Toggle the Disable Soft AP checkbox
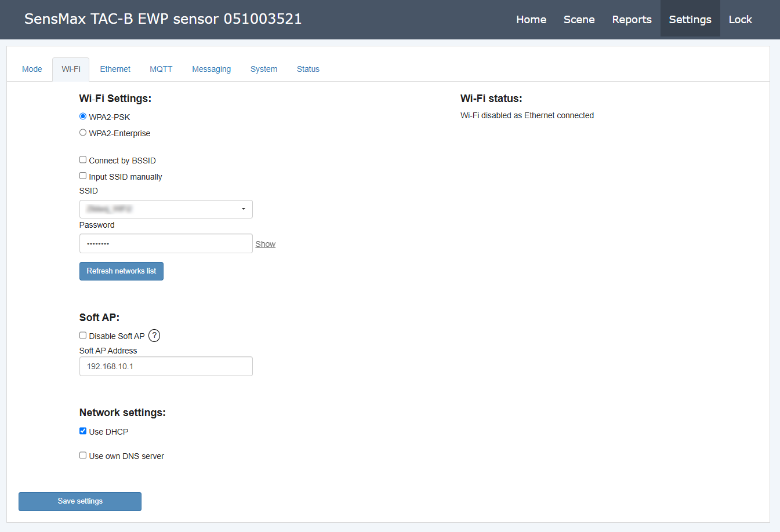Viewport: 780px width, 532px height. (x=83, y=336)
